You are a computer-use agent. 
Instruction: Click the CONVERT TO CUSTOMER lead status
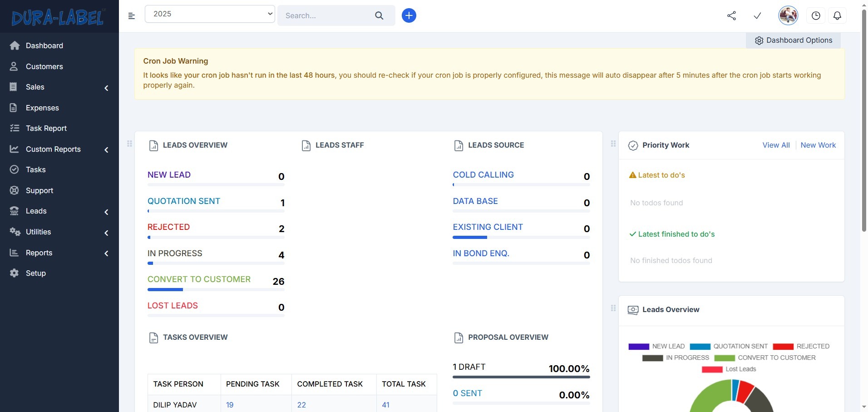click(199, 279)
